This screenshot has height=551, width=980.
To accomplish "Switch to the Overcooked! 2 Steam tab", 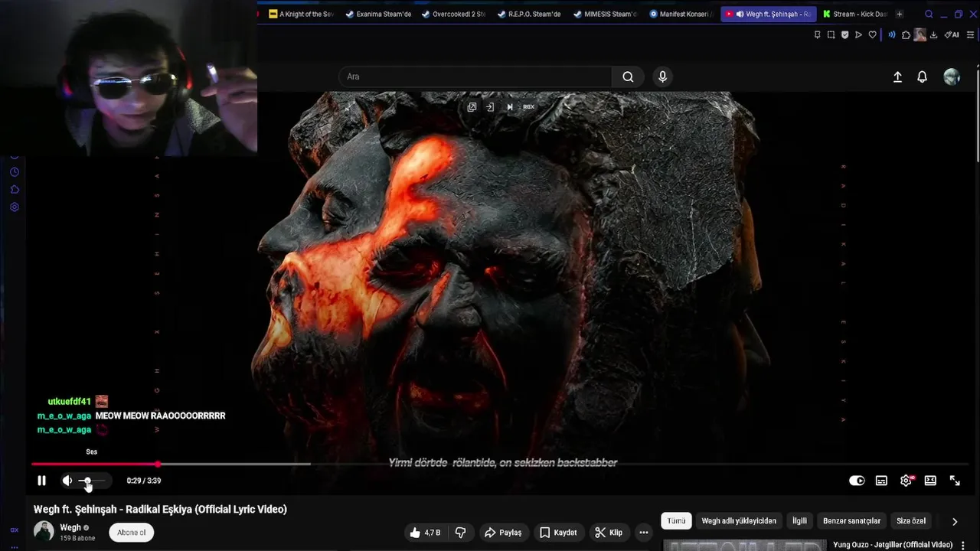I will pyautogui.click(x=454, y=14).
